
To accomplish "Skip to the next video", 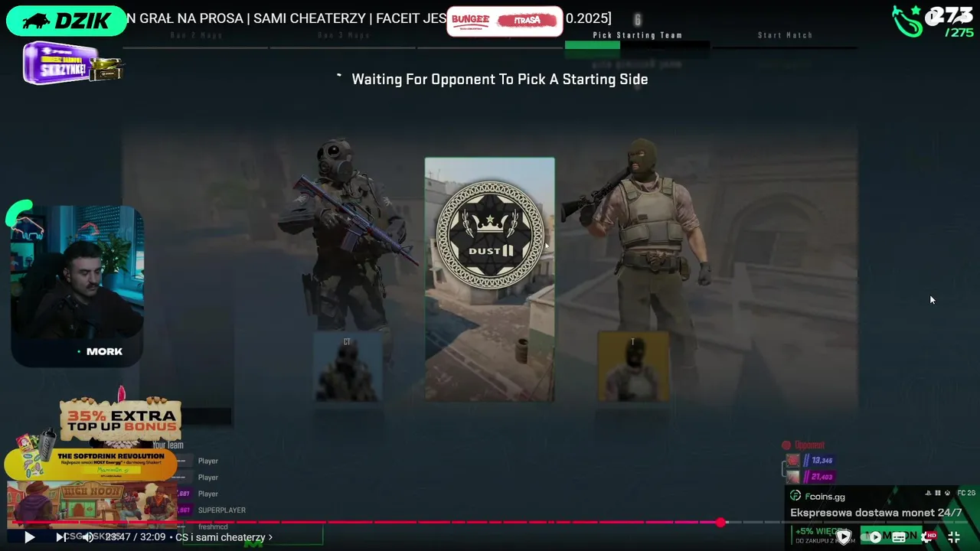I will (60, 537).
